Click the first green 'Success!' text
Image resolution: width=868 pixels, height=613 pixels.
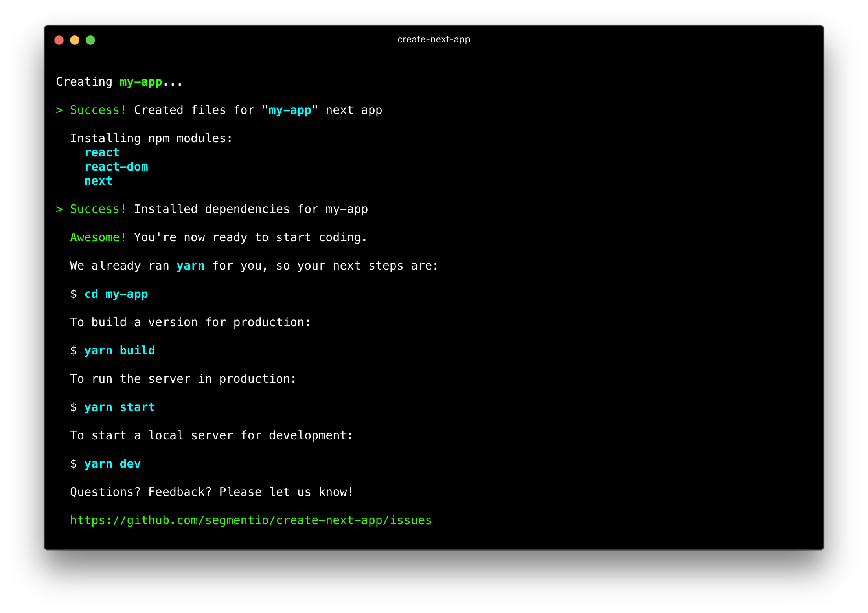[x=98, y=110]
